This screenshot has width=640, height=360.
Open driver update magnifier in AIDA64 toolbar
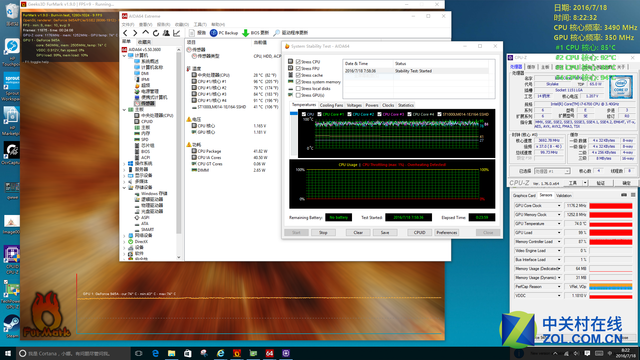click(276, 33)
